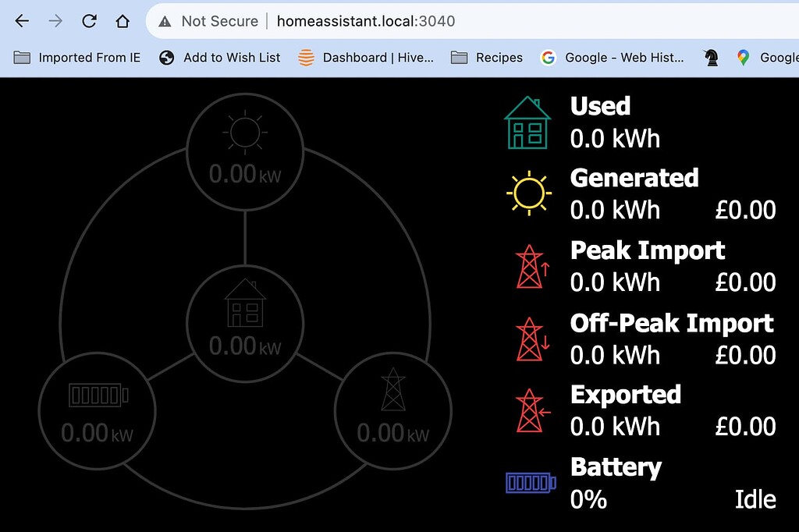Click the solar circle in the energy diagram
Screen dimensions: 799x532
coord(244,151)
